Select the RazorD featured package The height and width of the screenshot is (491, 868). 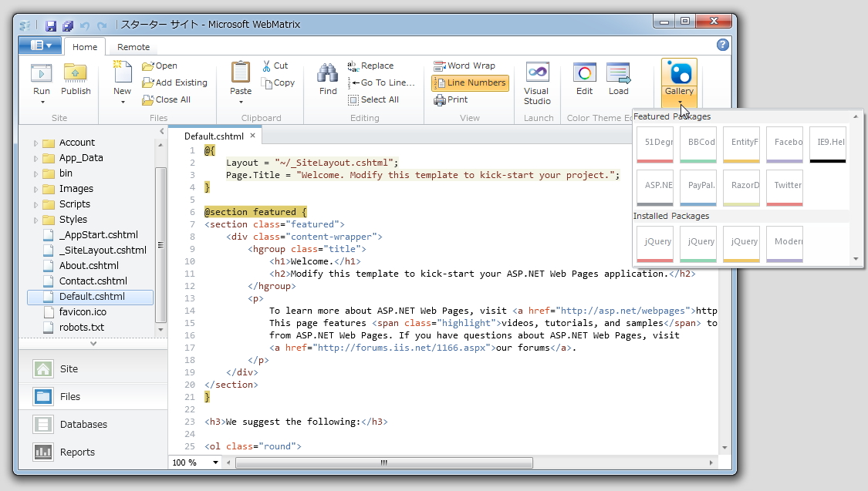coord(741,187)
